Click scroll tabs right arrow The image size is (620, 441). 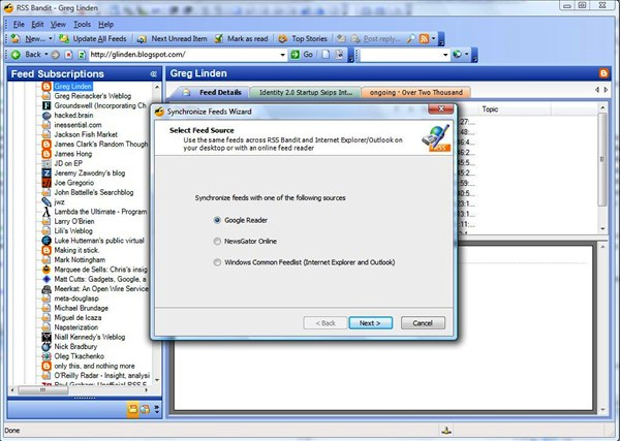tap(606, 90)
